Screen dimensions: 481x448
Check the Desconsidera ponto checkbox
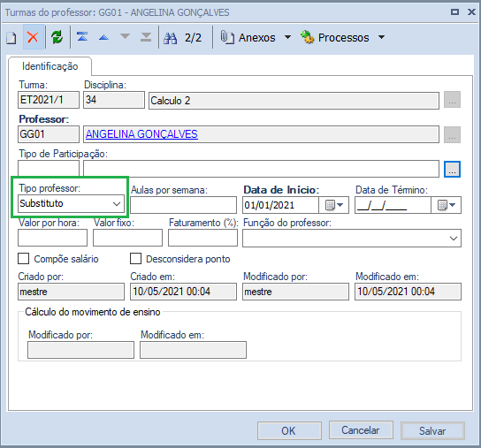click(x=135, y=259)
